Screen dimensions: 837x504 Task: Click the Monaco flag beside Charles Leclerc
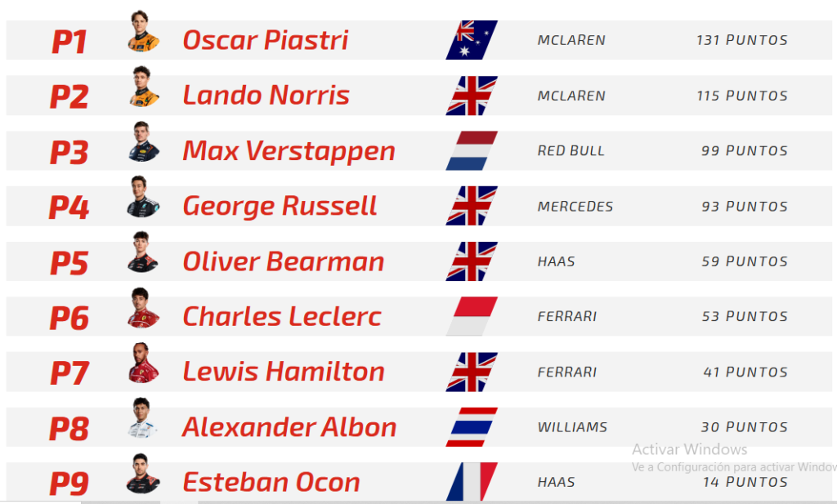(x=472, y=316)
